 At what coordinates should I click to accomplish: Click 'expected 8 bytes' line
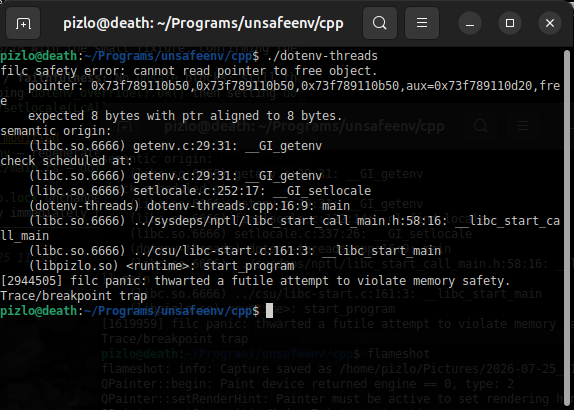(x=185, y=116)
